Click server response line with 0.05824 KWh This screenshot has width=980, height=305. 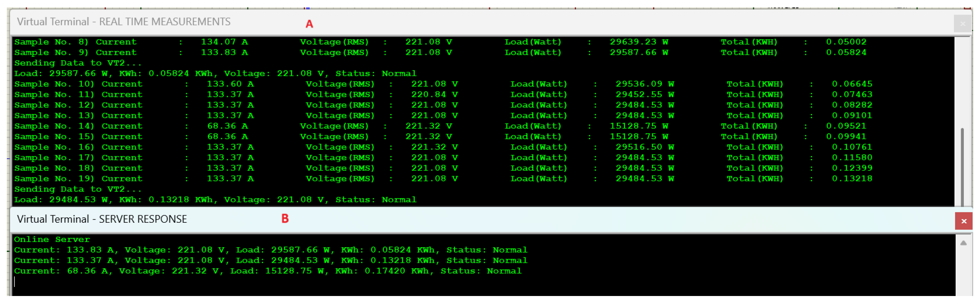coord(270,250)
